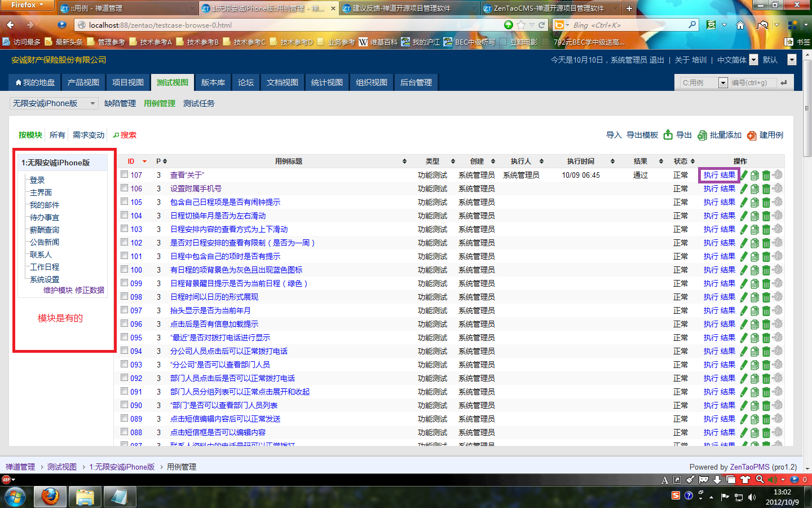
Task: Click the 批量添加 batch add icon
Action: click(702, 135)
